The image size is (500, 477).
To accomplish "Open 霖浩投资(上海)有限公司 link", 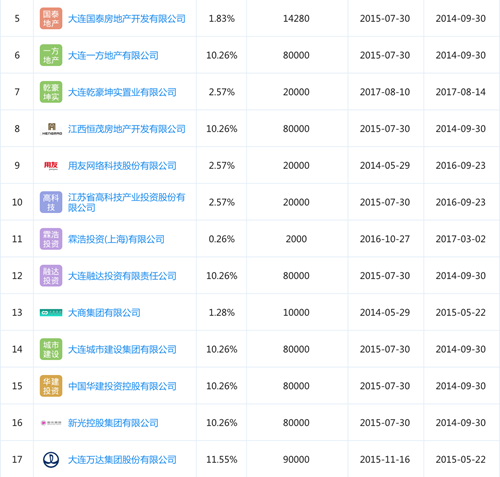I will (x=116, y=239).
